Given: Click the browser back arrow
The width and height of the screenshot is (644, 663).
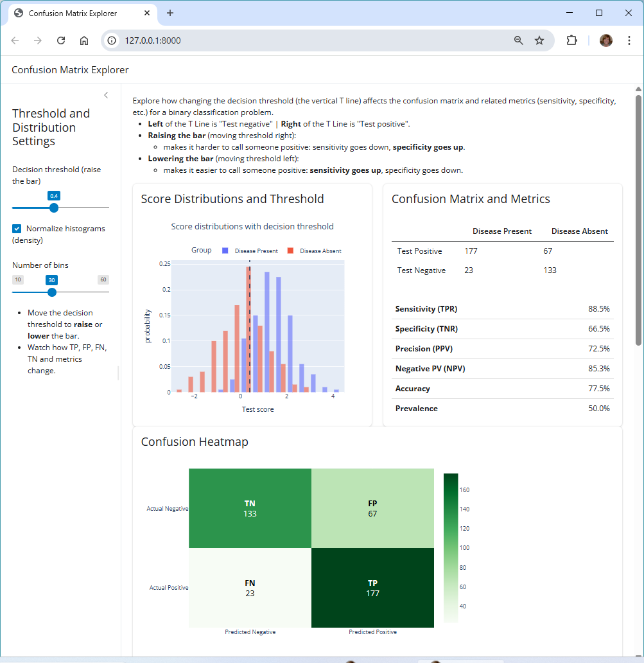Looking at the screenshot, I should (x=15, y=40).
